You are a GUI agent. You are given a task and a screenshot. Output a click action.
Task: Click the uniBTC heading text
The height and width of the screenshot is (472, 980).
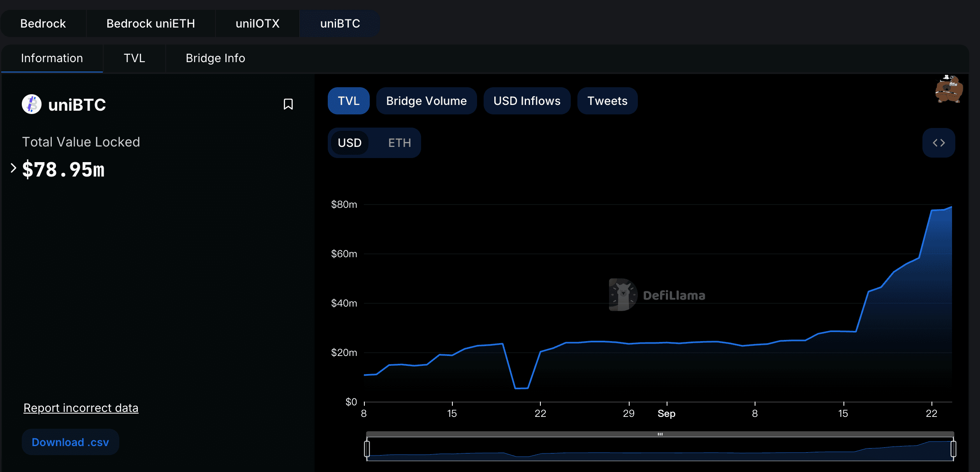pyautogui.click(x=77, y=105)
